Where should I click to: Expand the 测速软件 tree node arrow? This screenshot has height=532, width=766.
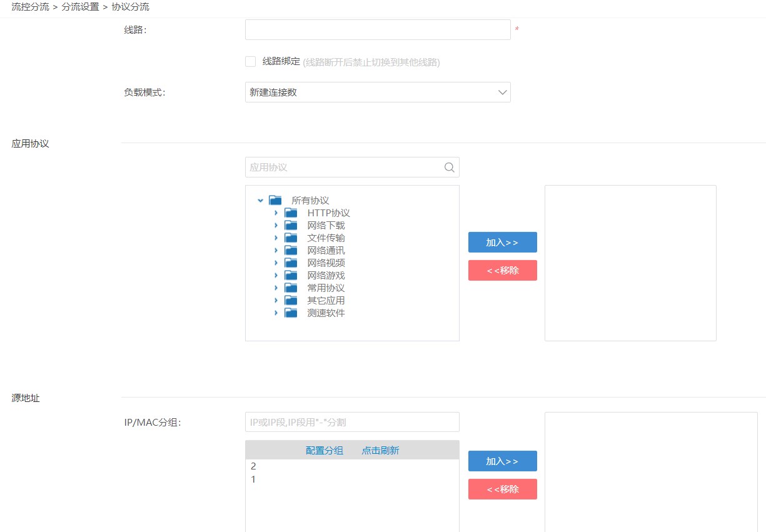[x=276, y=313]
